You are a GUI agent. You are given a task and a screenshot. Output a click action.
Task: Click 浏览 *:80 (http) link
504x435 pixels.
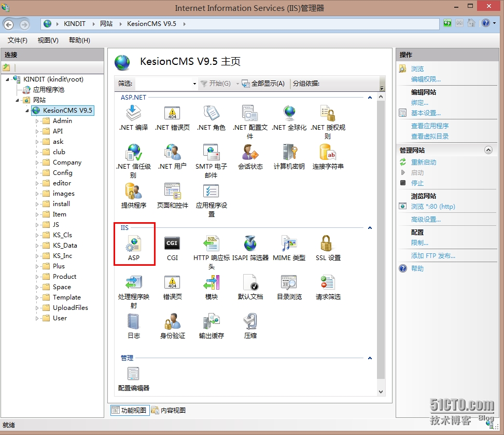click(433, 206)
